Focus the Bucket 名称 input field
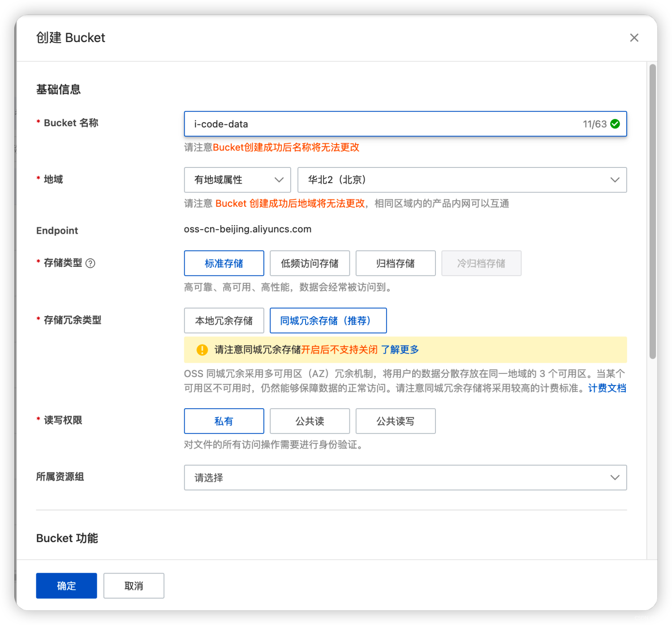 pyautogui.click(x=405, y=124)
